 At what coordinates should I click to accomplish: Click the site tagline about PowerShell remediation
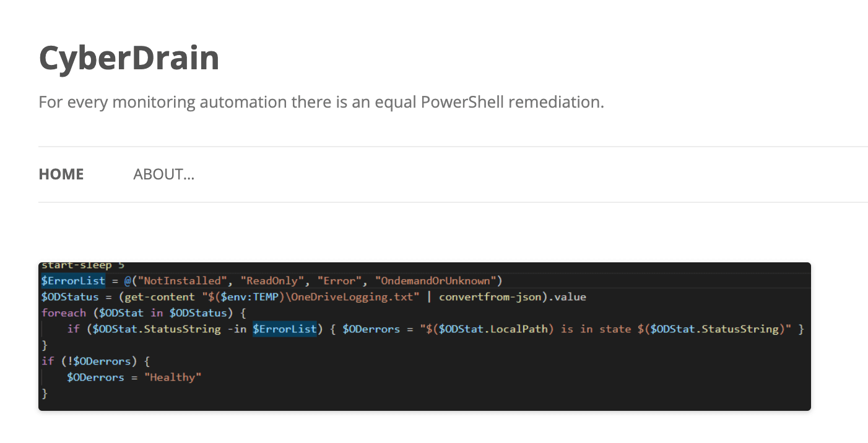[x=321, y=101]
